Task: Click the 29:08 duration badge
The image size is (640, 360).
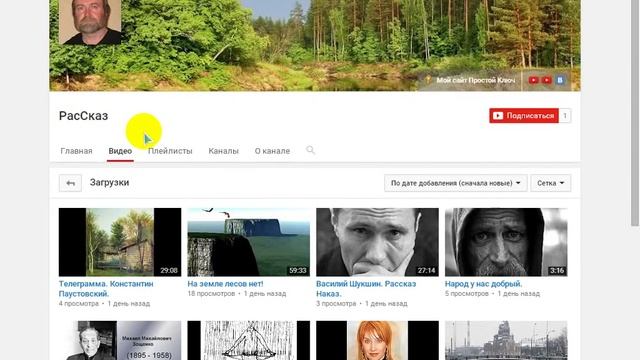Action: [169, 270]
